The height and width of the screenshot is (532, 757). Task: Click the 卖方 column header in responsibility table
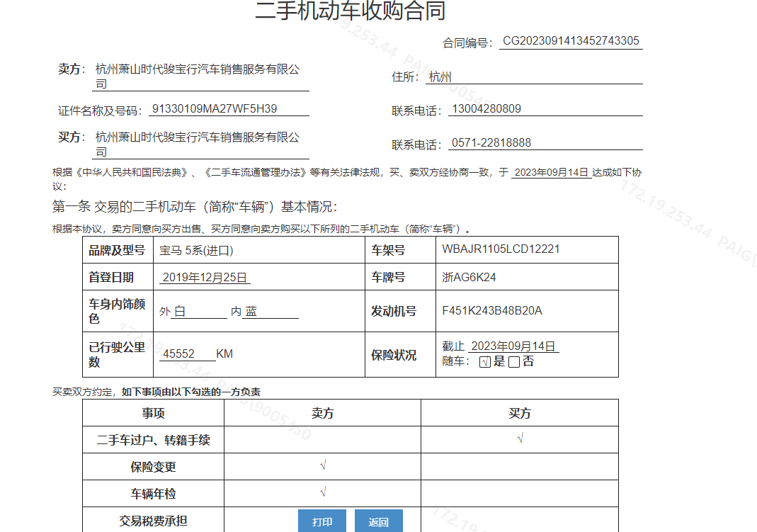pyautogui.click(x=322, y=413)
